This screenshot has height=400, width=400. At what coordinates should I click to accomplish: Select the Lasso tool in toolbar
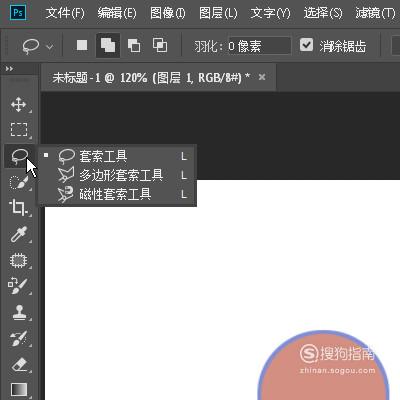pos(19,156)
